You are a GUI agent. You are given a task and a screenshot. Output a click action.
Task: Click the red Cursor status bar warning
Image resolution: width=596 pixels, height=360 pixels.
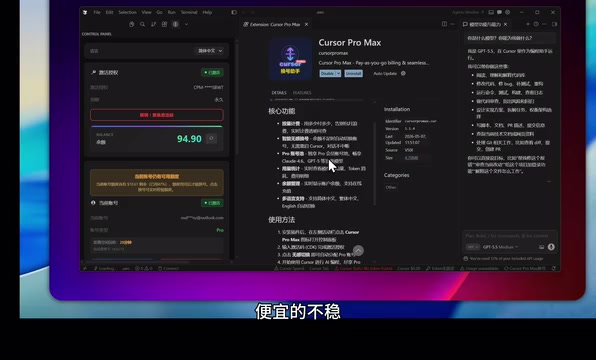(x=363, y=268)
